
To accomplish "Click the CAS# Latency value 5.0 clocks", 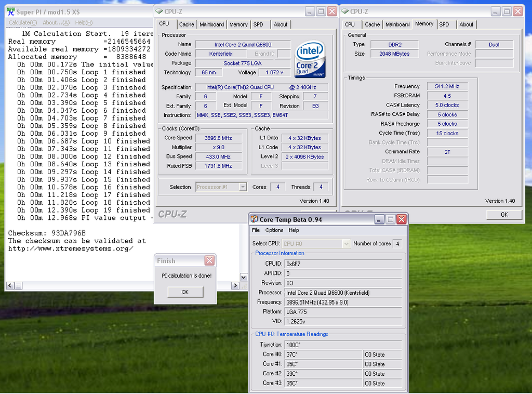I will click(x=447, y=105).
